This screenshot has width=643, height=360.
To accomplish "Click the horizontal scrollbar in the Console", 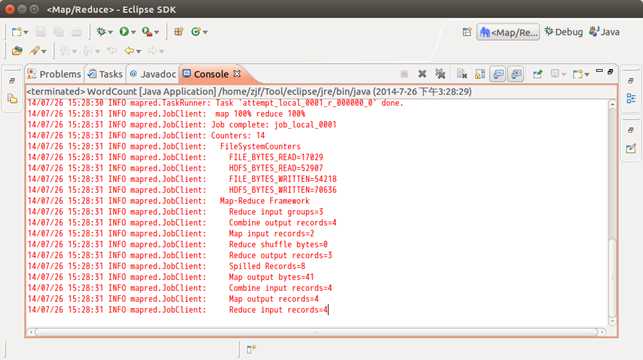I will pos(316,332).
